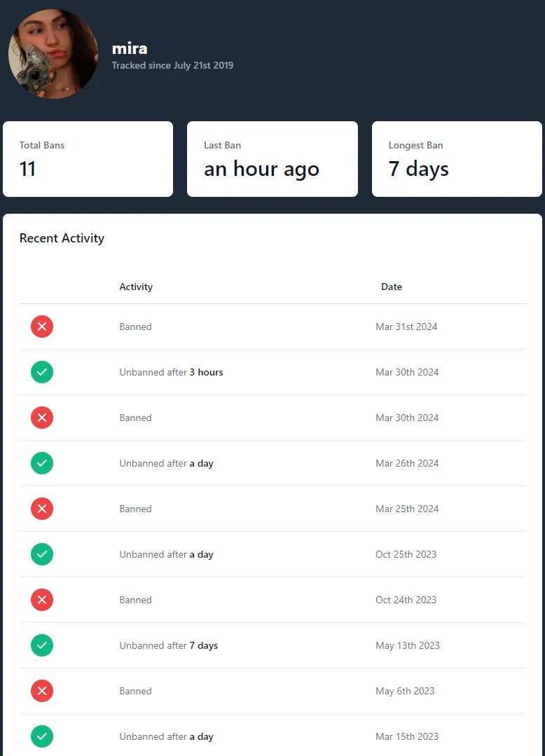Screen dimensions: 545x756
Task: Click the Total Bans card
Action: [88, 159]
